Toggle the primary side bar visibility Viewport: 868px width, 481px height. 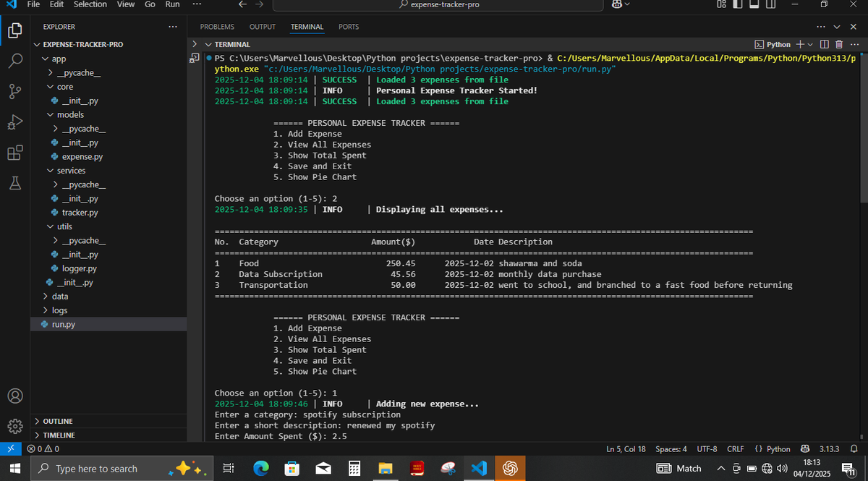click(x=738, y=4)
